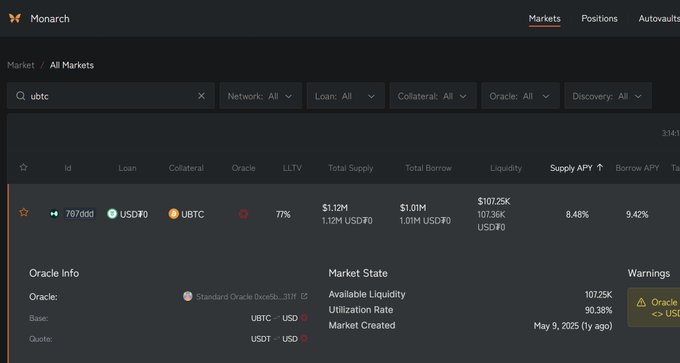Click the Monarch brand name
Viewport: 680px width, 363px height.
tap(50, 19)
